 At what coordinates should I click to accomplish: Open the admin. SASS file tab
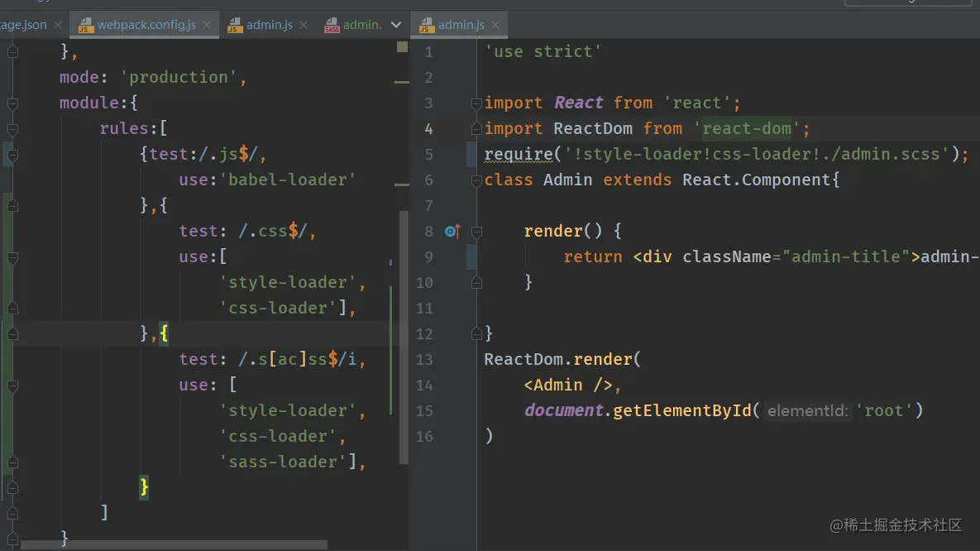353,25
